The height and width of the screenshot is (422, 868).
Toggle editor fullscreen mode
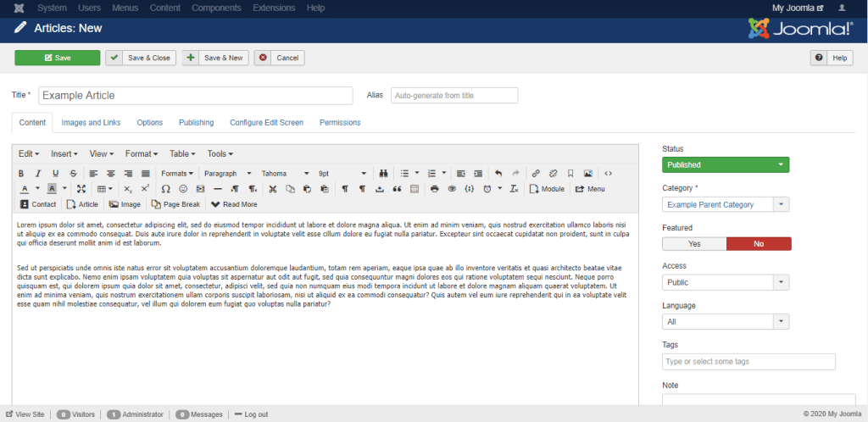click(x=81, y=189)
